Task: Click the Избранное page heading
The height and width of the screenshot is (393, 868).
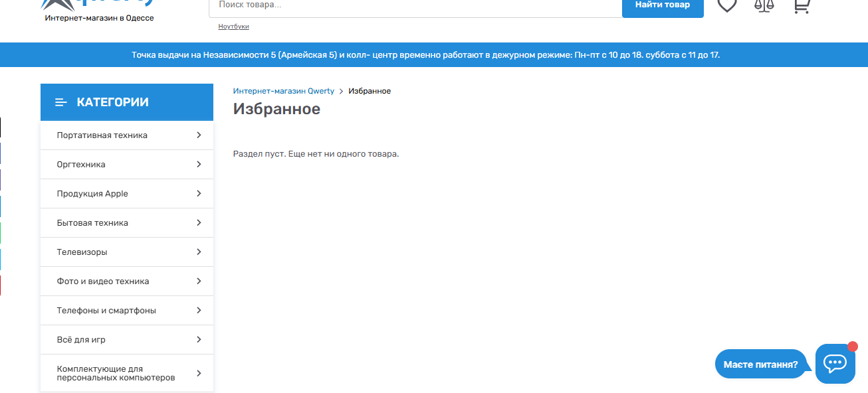Action: tap(276, 109)
